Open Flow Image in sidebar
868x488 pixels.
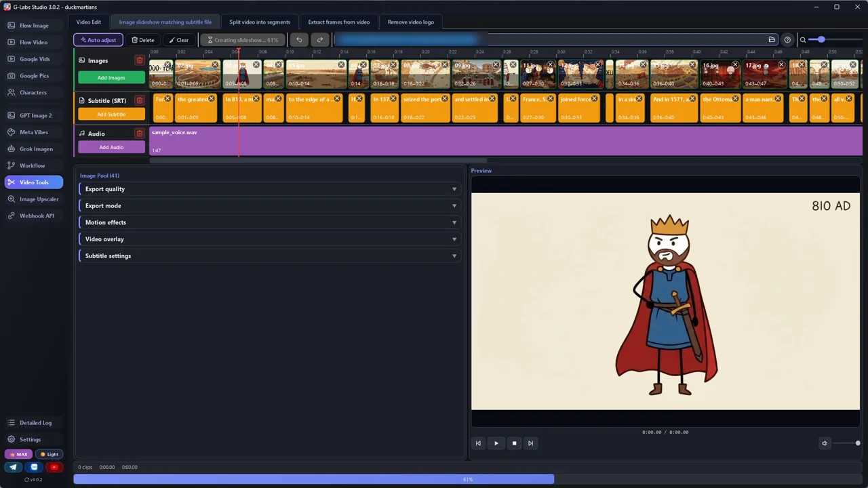[34, 26]
